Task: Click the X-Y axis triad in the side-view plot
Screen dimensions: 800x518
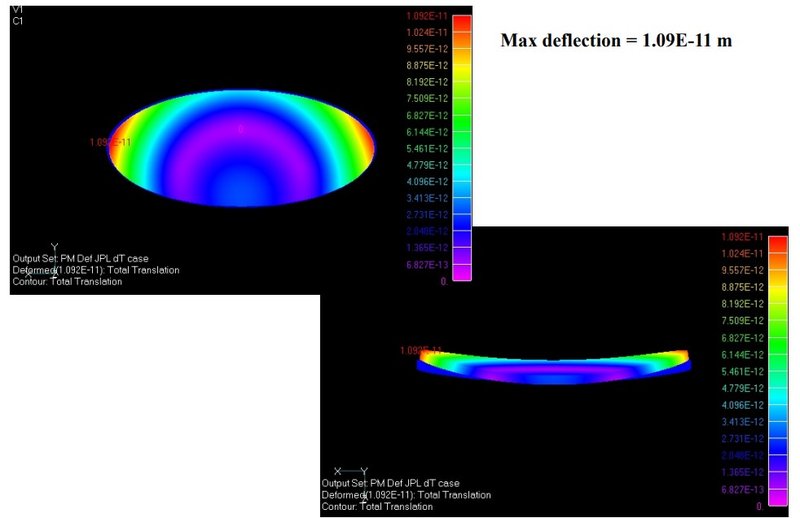Action: coord(350,470)
